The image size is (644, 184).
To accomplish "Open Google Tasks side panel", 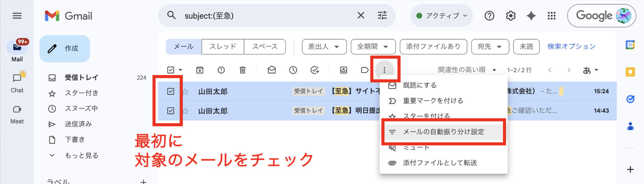I will coord(630,99).
